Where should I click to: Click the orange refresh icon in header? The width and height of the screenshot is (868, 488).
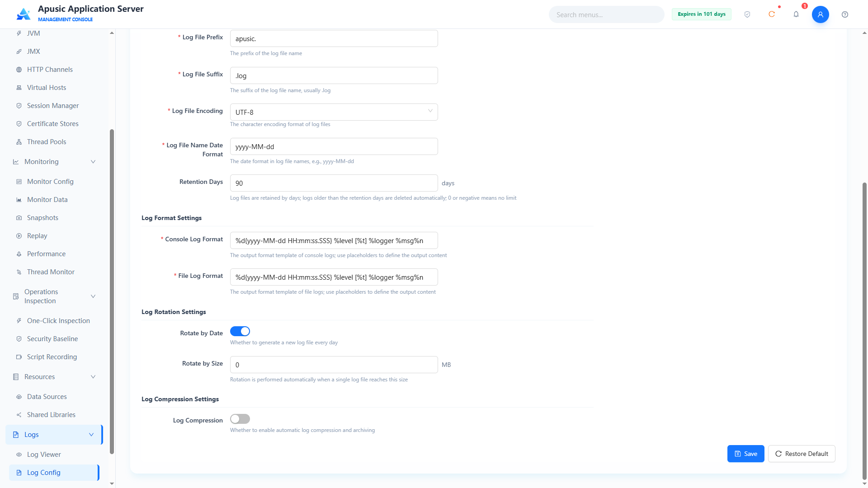point(772,14)
